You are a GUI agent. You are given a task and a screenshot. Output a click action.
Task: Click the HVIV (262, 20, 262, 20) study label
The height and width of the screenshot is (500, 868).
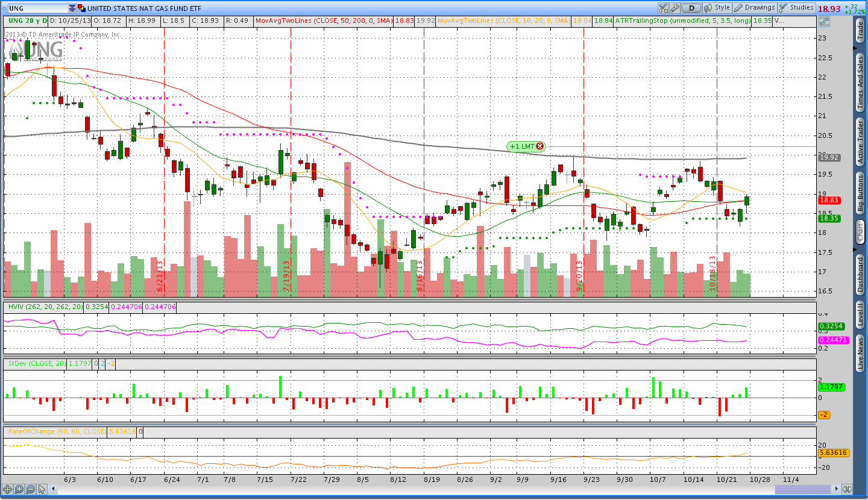point(45,307)
